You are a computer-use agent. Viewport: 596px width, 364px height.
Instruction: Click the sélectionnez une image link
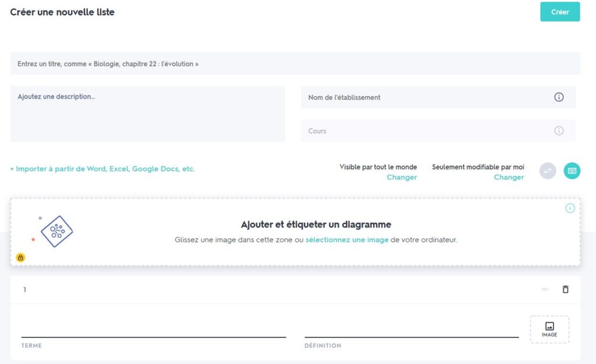[x=347, y=239]
